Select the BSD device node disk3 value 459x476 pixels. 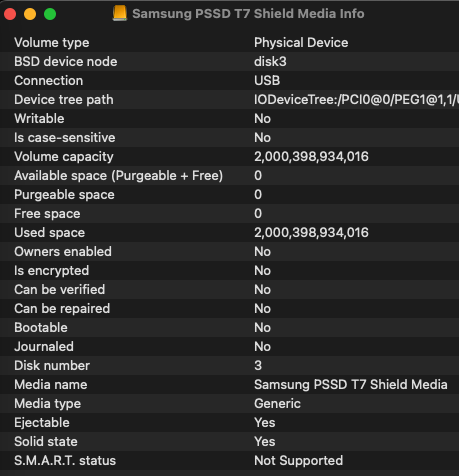pos(270,62)
